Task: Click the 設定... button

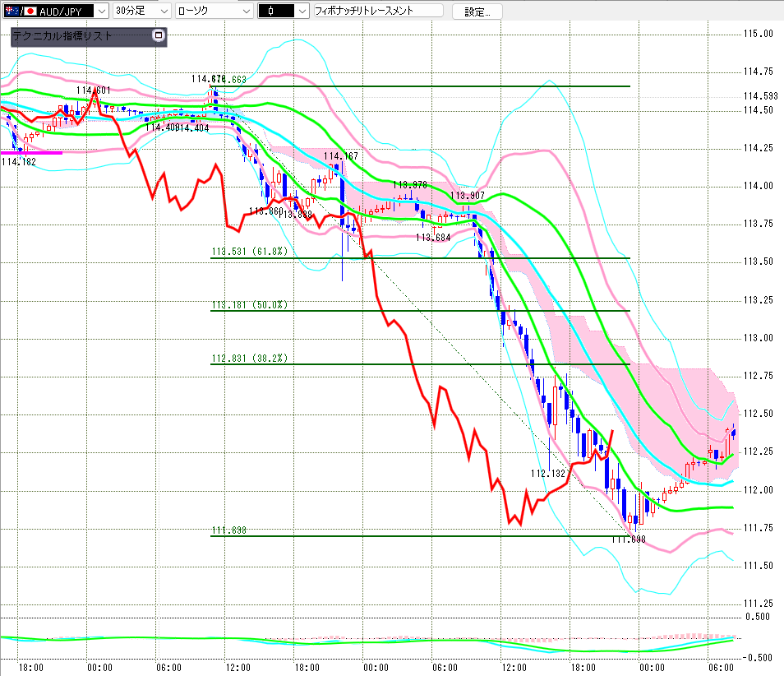Action: point(477,12)
